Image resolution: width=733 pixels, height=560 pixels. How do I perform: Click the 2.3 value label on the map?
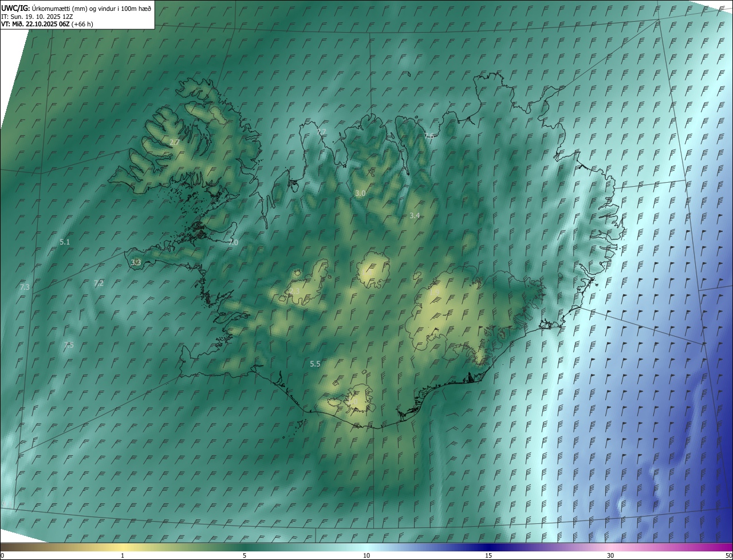(x=294, y=291)
